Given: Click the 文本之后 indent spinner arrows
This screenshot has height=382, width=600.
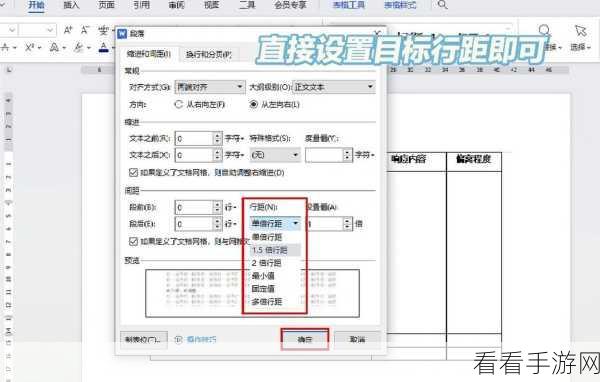Looking at the screenshot, I should (217, 155).
